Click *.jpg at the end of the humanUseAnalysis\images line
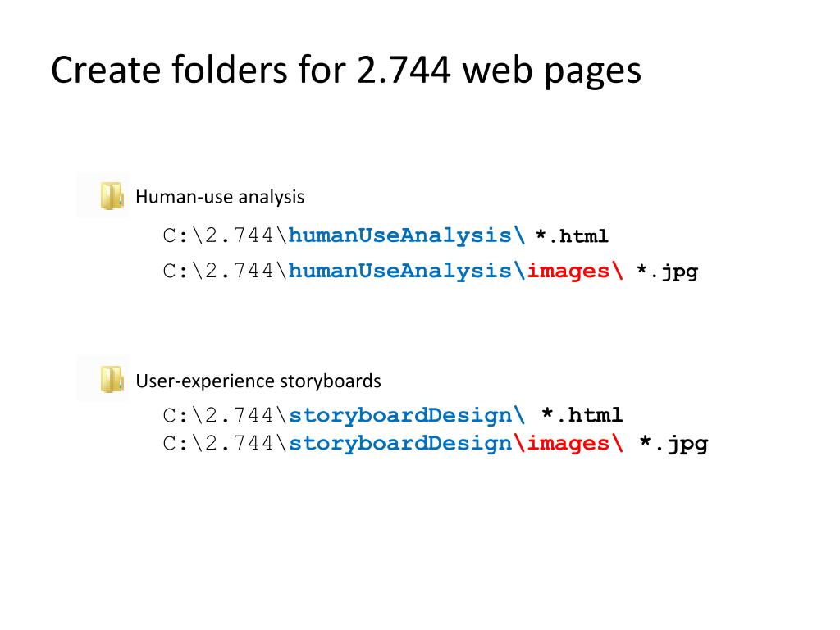The height and width of the screenshot is (630, 840). coord(667,272)
